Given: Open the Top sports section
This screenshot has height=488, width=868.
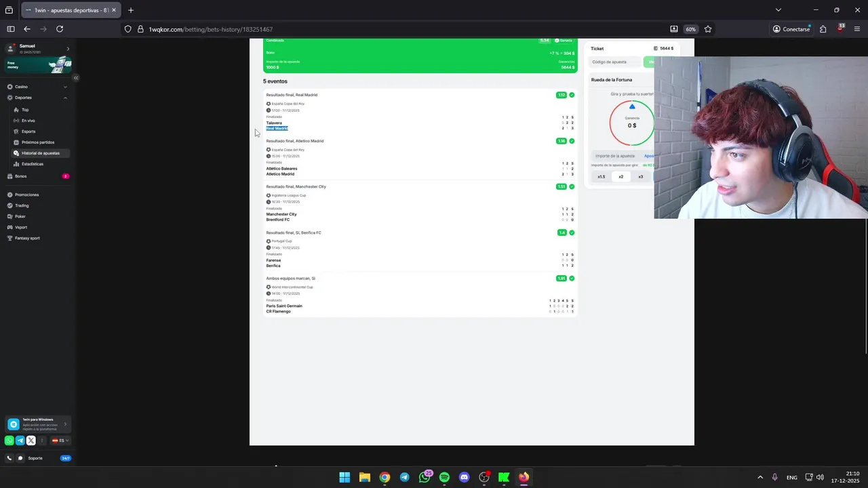Looking at the screenshot, I should 25,110.
